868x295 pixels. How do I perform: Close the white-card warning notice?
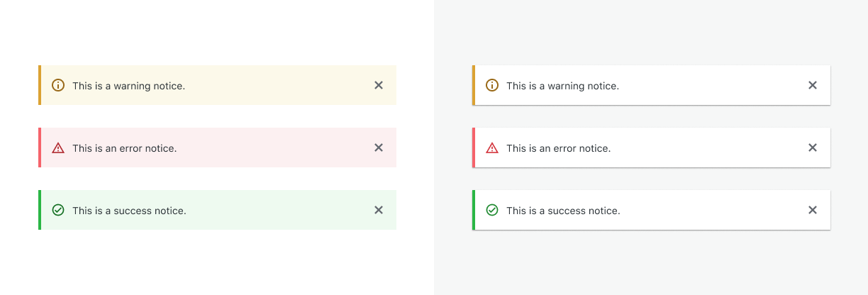(x=813, y=85)
